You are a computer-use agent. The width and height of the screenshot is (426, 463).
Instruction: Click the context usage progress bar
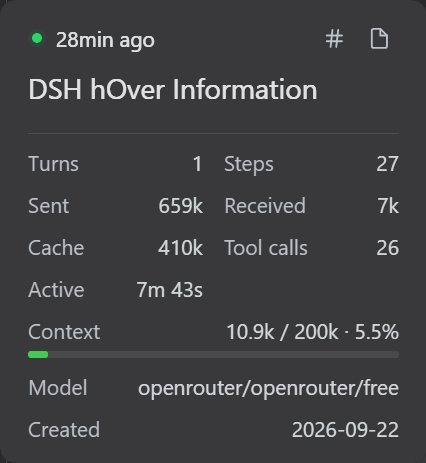pos(213,354)
